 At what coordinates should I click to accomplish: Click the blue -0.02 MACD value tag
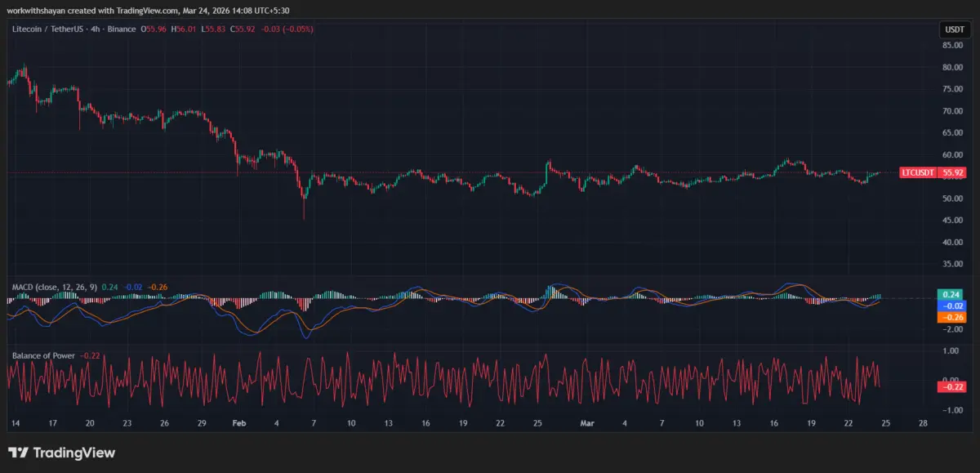[x=951, y=306]
